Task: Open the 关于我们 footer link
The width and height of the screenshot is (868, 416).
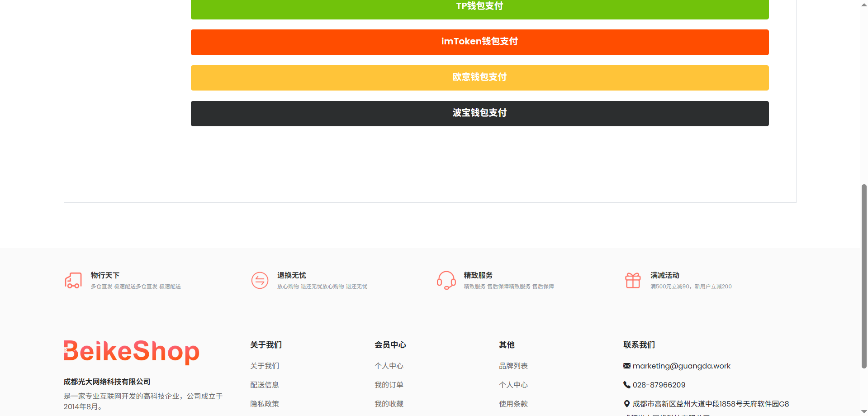Action: click(265, 366)
